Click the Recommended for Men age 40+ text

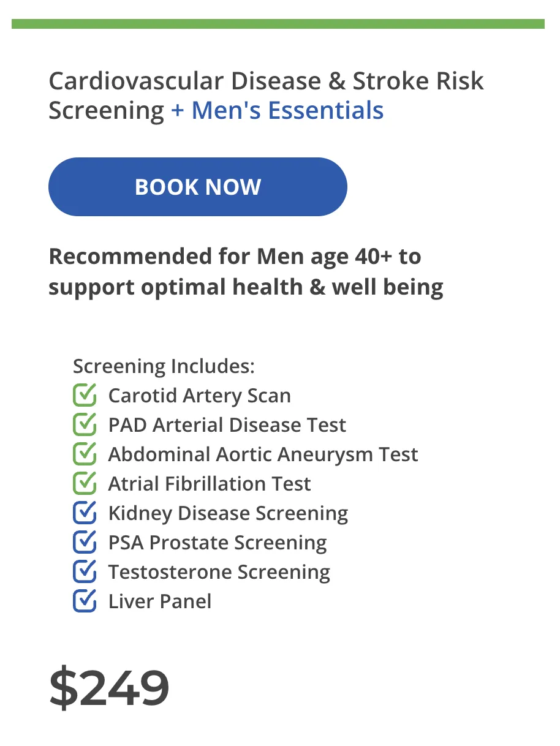(235, 257)
